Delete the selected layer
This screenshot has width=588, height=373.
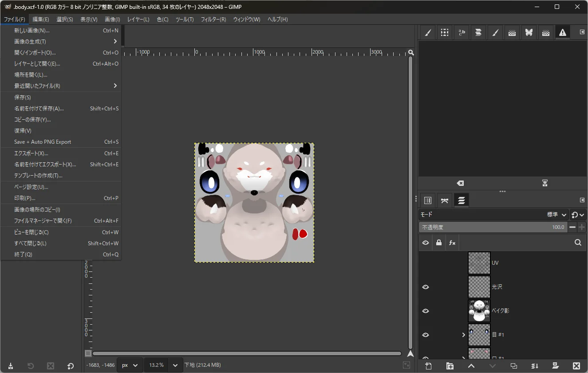576,366
